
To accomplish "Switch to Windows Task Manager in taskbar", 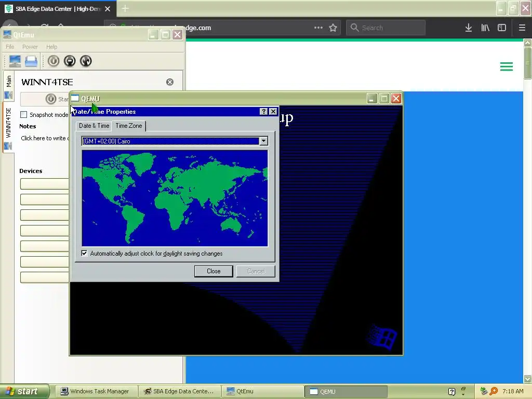I will pyautogui.click(x=96, y=392).
